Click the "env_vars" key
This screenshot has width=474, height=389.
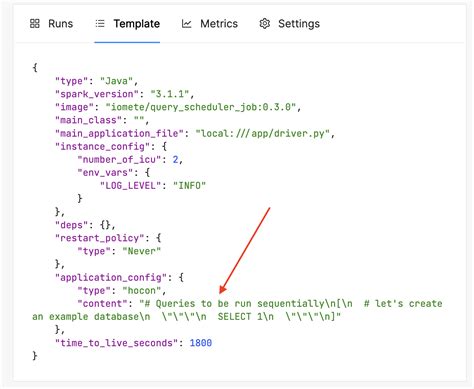105,173
